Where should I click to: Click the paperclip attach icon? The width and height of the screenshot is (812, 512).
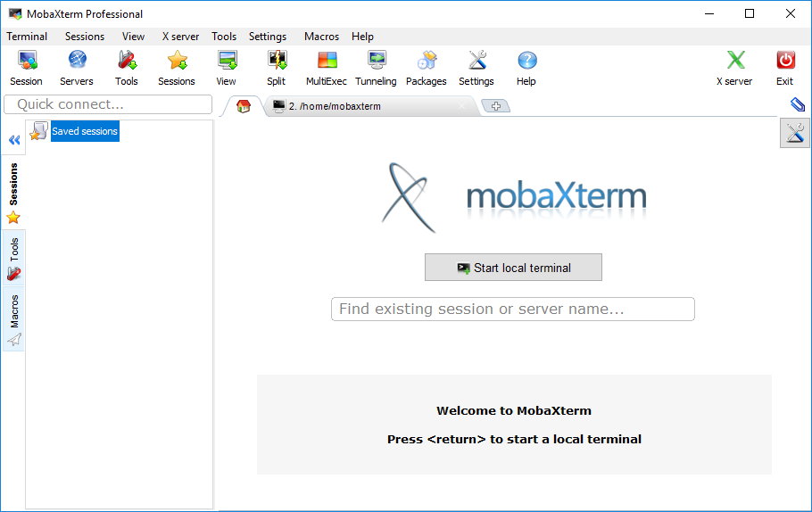[x=798, y=104]
